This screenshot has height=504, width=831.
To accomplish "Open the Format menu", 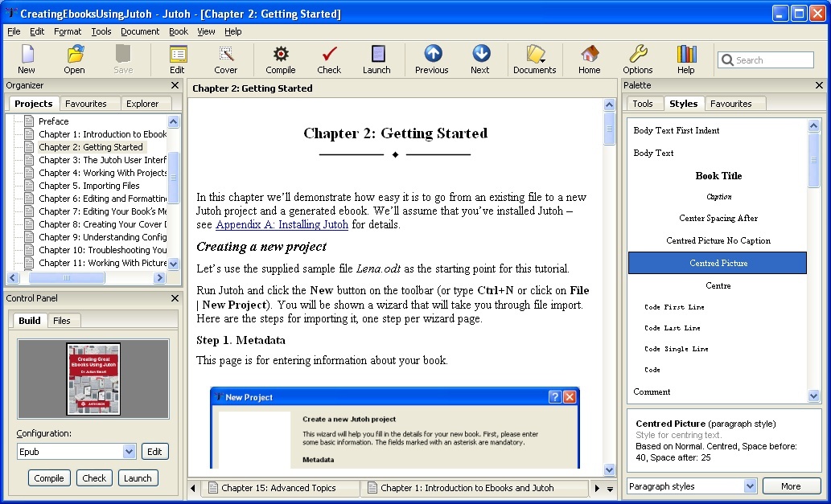I will [68, 31].
